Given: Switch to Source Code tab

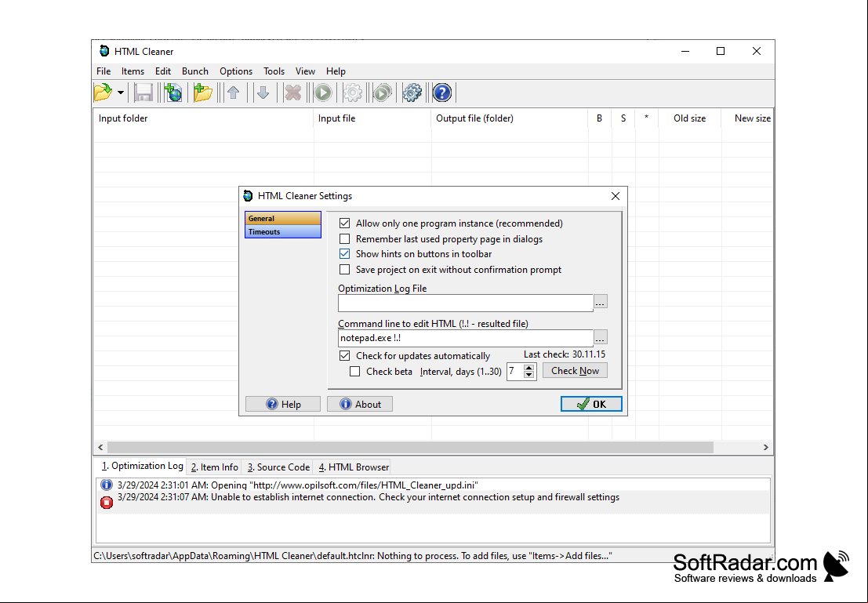Looking at the screenshot, I should (278, 467).
